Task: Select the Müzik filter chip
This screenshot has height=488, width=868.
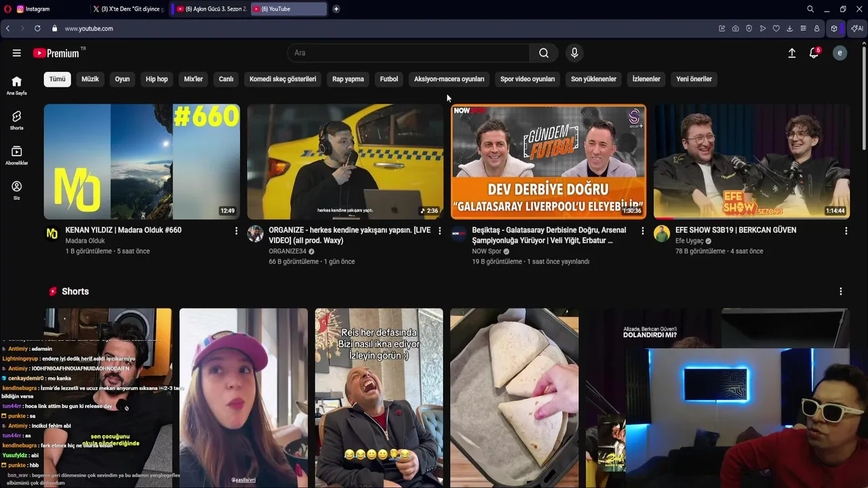Action: pyautogui.click(x=90, y=79)
